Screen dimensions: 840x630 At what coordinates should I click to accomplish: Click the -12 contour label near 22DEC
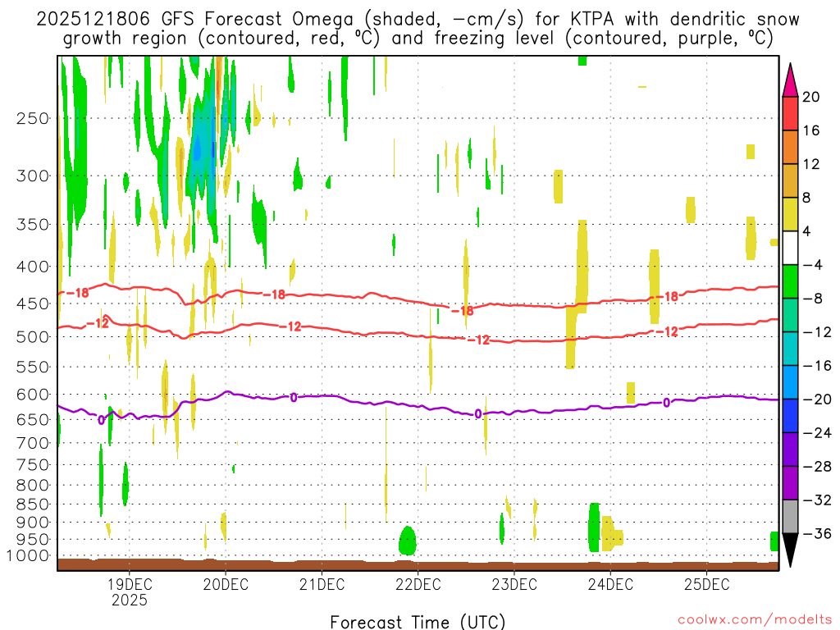479,340
